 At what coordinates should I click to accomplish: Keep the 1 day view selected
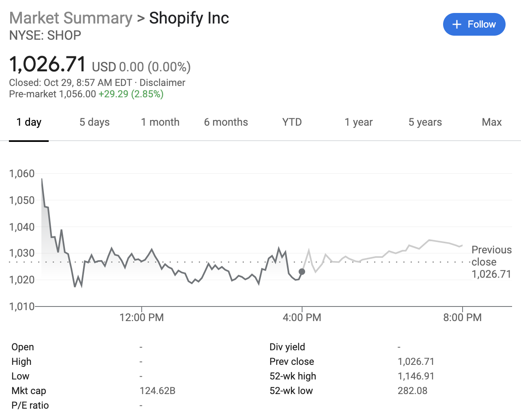pyautogui.click(x=29, y=122)
